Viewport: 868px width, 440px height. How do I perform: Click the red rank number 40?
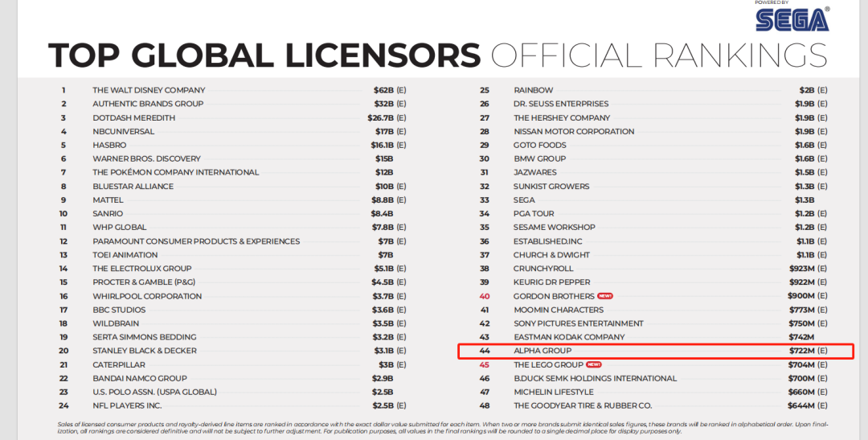(x=485, y=296)
